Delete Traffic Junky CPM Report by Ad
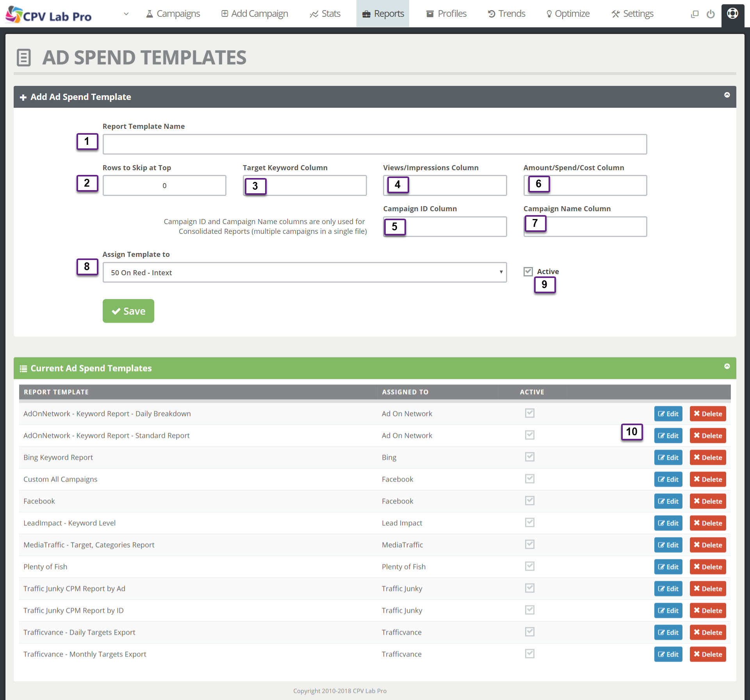 [x=708, y=589]
